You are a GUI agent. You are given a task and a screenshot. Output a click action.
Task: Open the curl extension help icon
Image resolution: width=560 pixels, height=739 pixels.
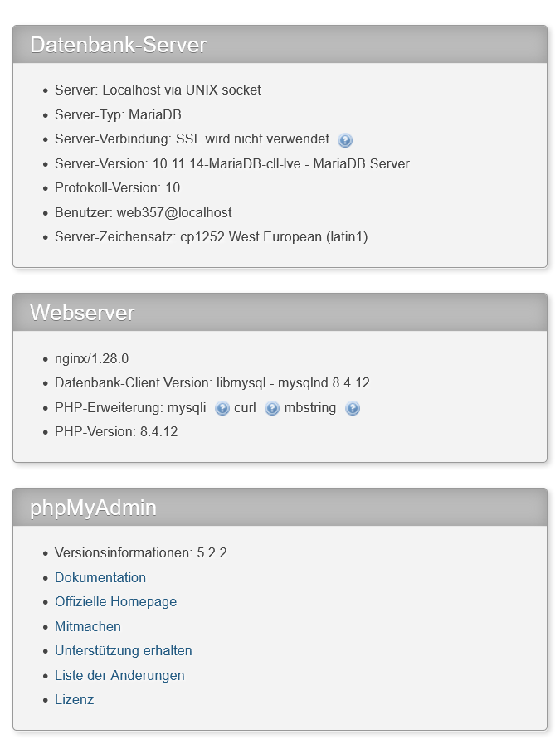270,408
